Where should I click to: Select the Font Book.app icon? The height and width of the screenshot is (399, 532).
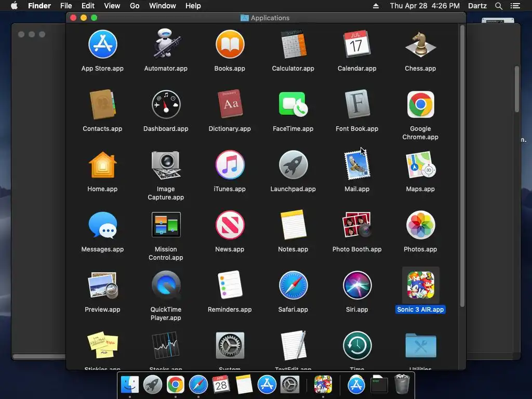point(357,104)
